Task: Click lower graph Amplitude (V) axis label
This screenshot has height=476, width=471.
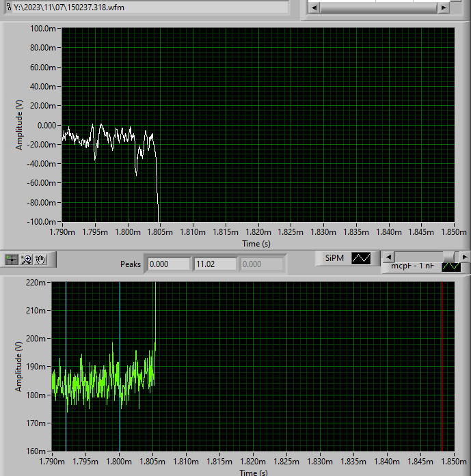Action: [18, 367]
